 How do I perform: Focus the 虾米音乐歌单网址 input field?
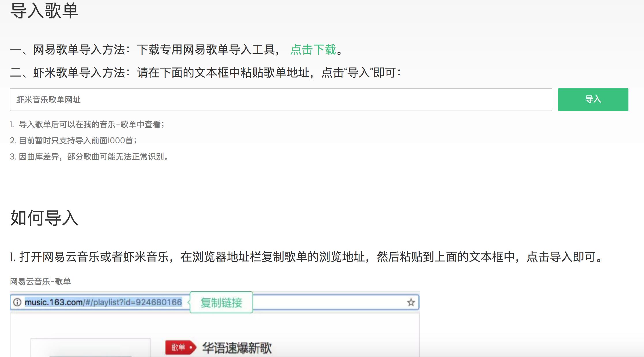click(281, 100)
